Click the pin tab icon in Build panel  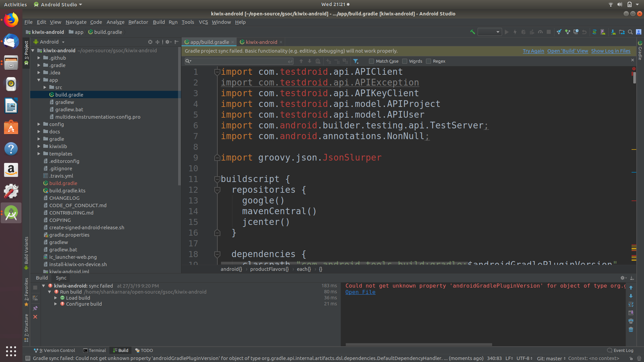pos(35,308)
